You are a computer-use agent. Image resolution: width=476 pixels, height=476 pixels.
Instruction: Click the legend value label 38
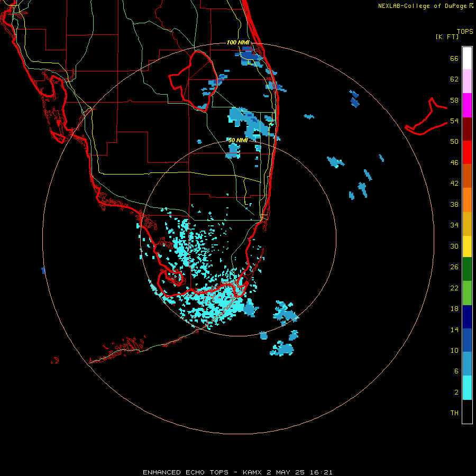tap(454, 204)
